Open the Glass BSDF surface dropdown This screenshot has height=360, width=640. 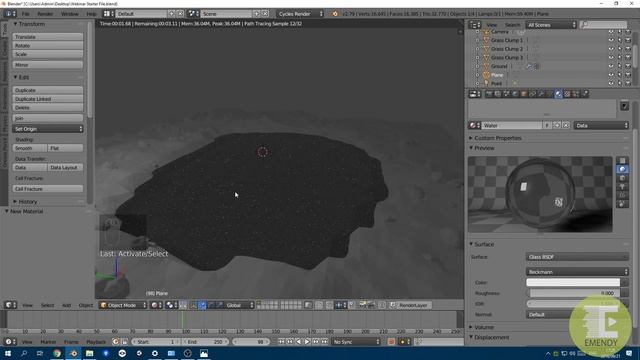coord(577,257)
